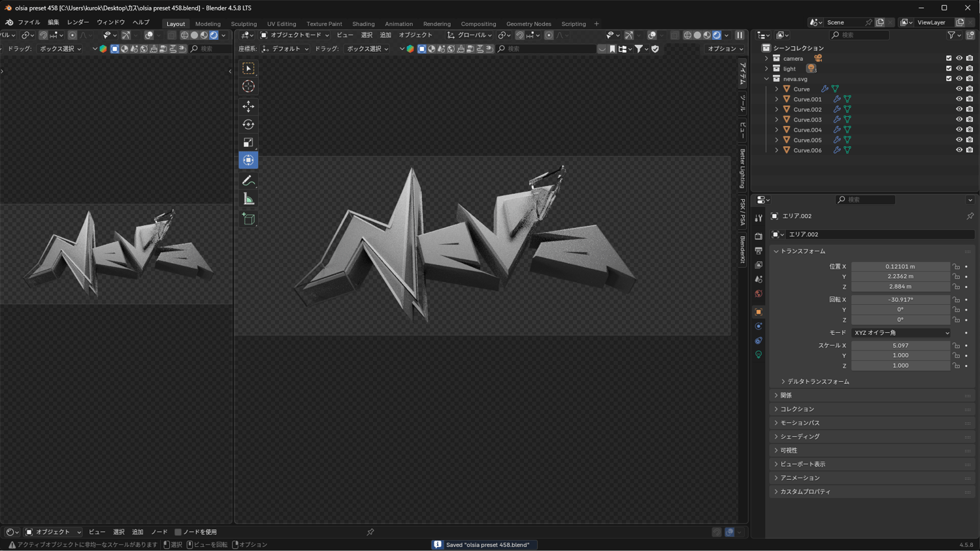
Task: Open the オブジェクトモード selector
Action: click(x=295, y=35)
